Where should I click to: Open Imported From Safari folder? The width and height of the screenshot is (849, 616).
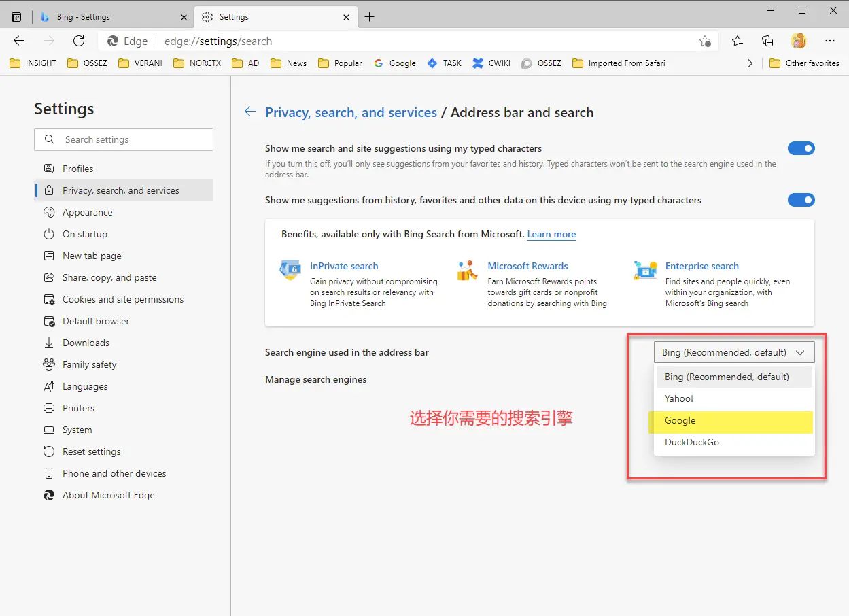tap(619, 63)
